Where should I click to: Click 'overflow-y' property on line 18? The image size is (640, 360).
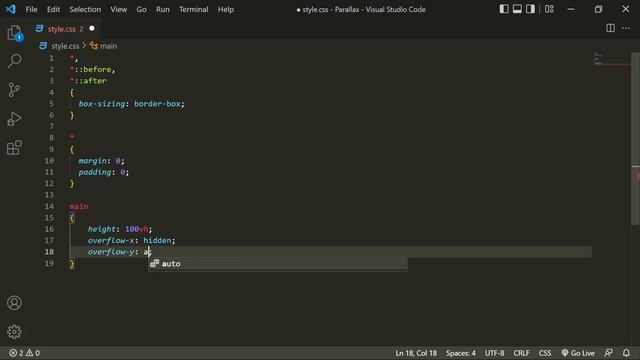tap(111, 252)
